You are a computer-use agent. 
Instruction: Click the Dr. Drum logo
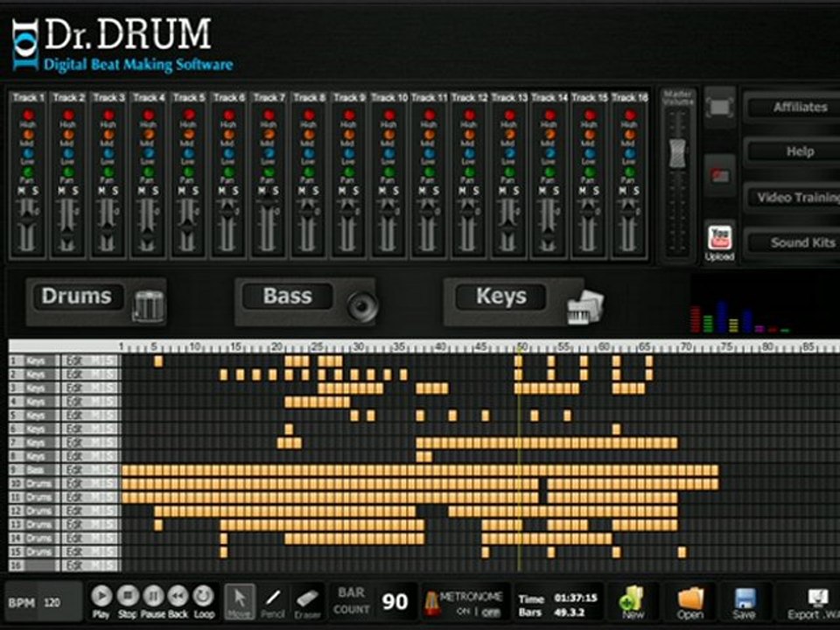(122, 45)
